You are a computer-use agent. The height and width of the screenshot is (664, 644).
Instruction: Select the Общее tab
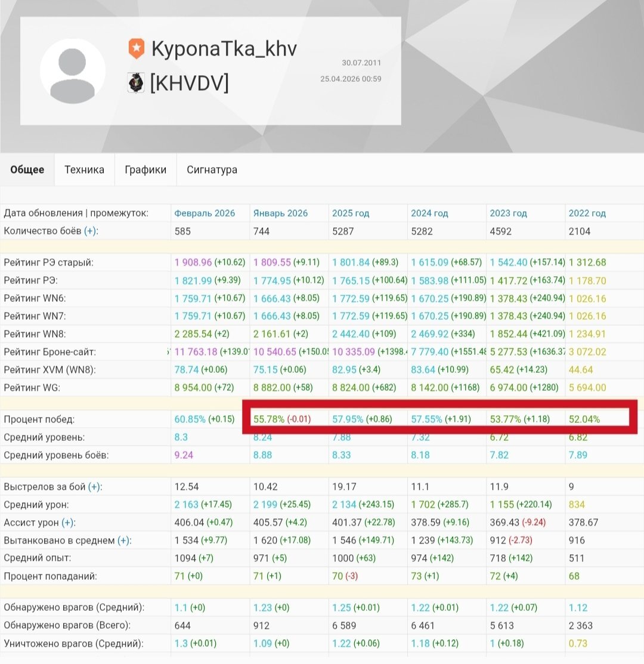(27, 169)
